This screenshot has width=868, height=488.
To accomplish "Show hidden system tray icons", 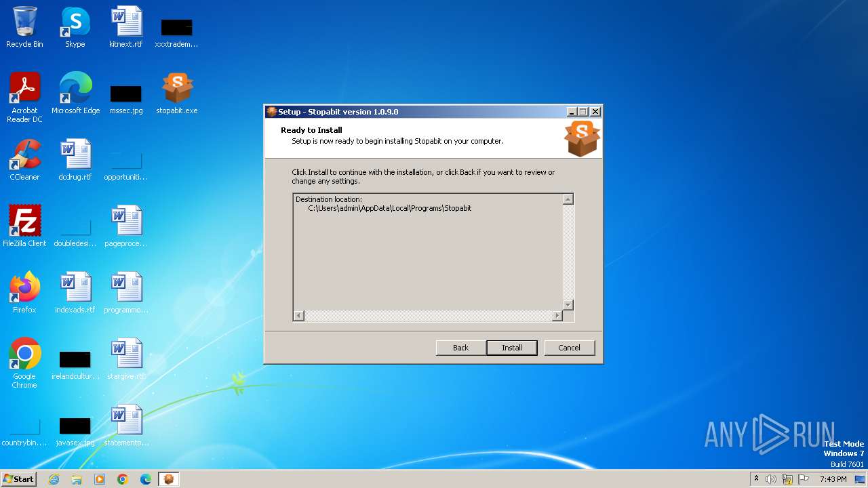I will coord(756,479).
